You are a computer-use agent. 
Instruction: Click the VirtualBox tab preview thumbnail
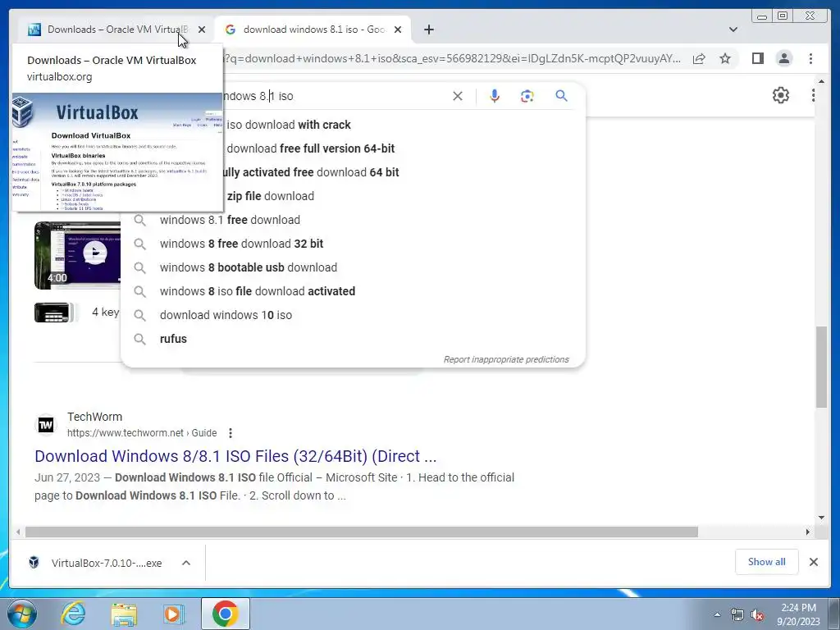(117, 153)
